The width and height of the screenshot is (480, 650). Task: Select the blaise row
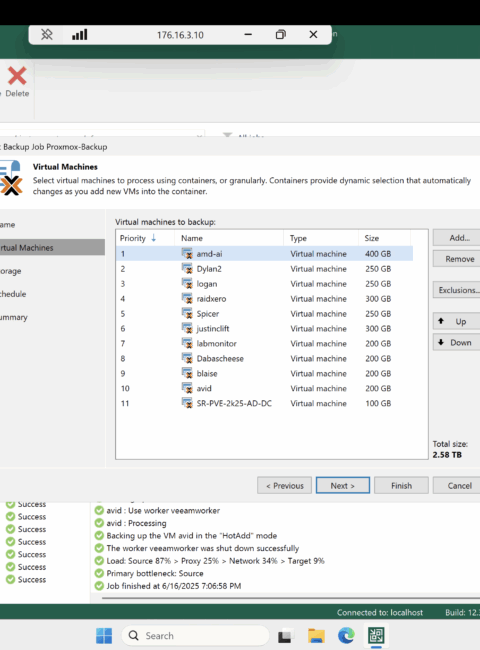point(264,373)
